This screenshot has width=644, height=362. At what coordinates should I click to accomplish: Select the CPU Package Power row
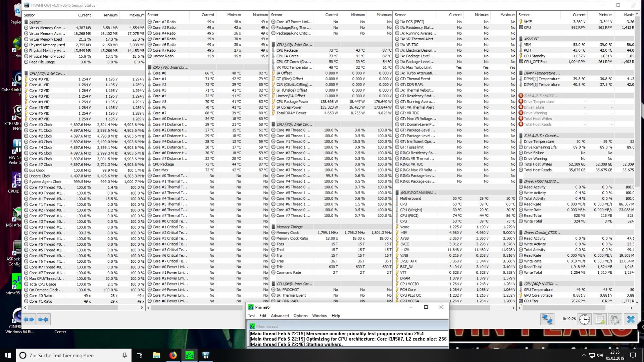coord(331,102)
